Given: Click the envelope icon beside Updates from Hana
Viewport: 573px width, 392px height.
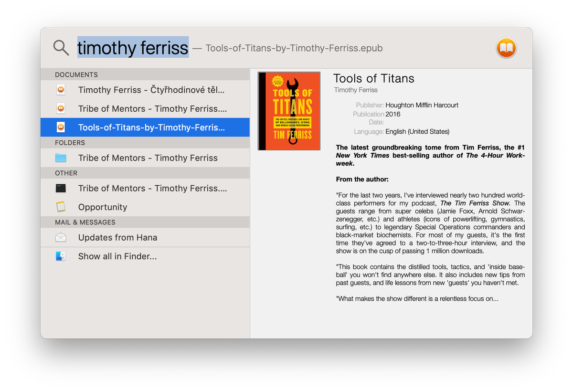Looking at the screenshot, I should pos(61,237).
